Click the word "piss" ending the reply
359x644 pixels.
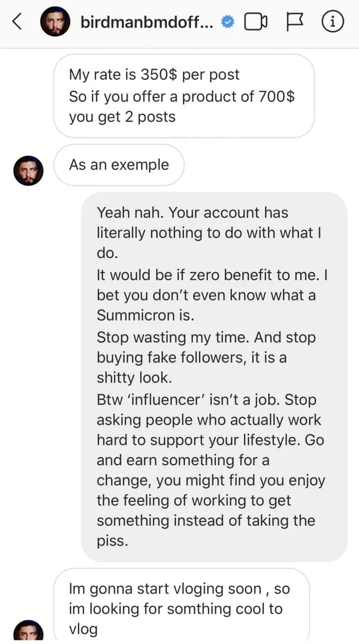pos(112,542)
